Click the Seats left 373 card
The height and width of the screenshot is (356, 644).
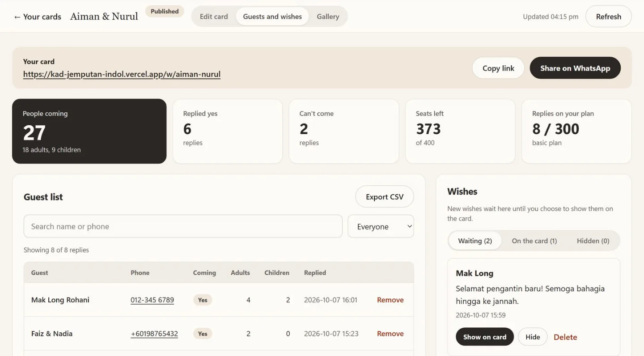tap(460, 131)
